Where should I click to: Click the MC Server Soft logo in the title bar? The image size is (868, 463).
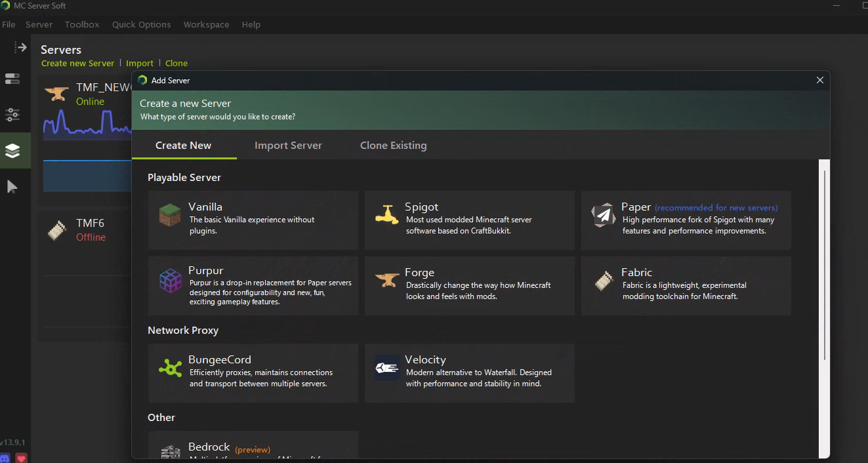(5, 5)
